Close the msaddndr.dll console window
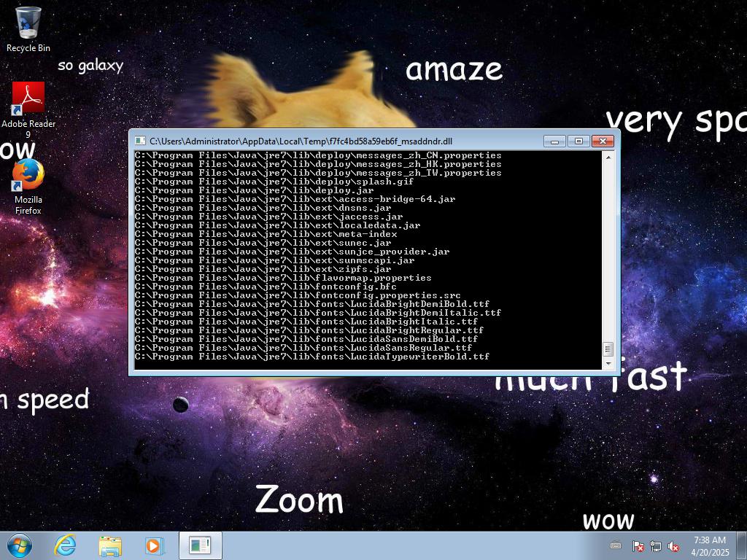 click(x=603, y=141)
